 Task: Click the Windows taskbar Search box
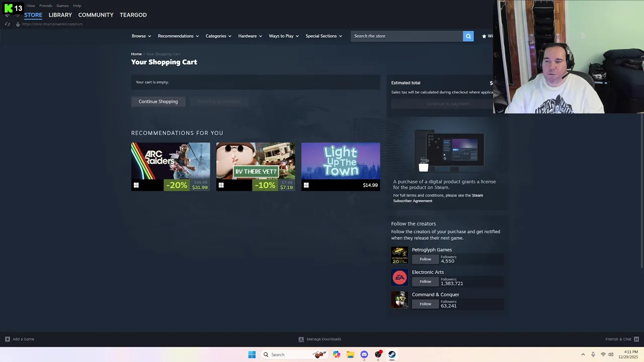(294, 354)
